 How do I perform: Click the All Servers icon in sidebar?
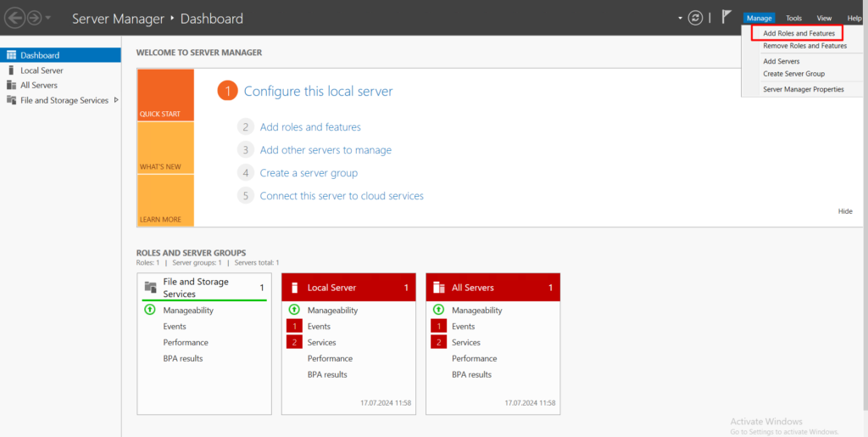[x=11, y=86]
